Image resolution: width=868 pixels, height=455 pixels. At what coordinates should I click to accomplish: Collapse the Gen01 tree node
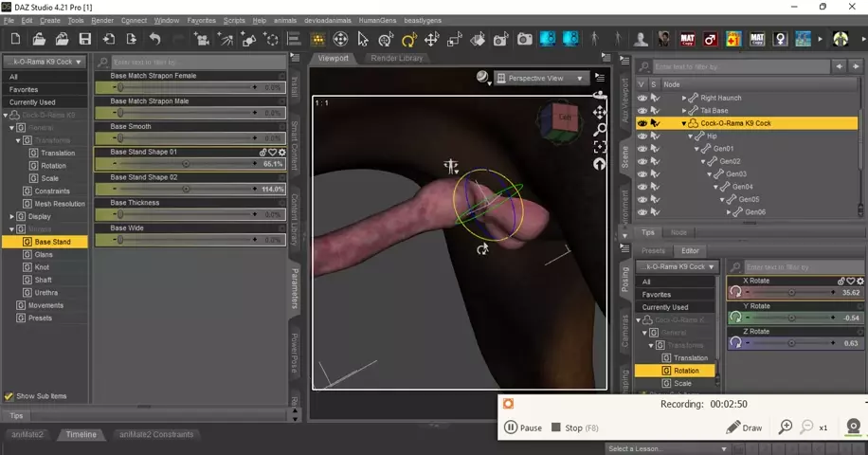pos(696,149)
